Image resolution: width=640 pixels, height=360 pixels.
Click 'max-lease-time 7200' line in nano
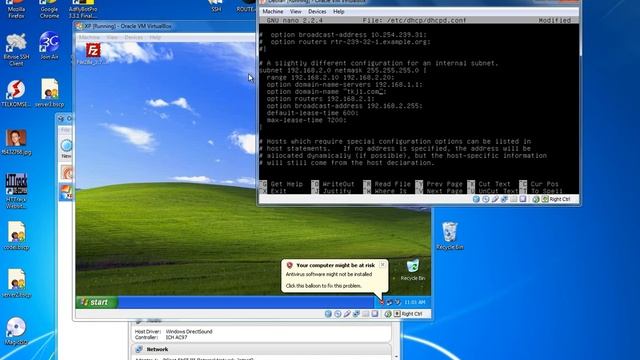click(307, 120)
